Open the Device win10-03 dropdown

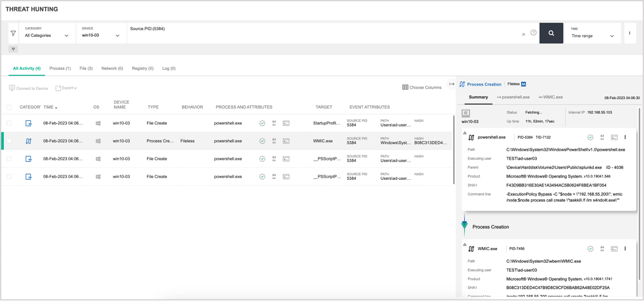click(101, 33)
